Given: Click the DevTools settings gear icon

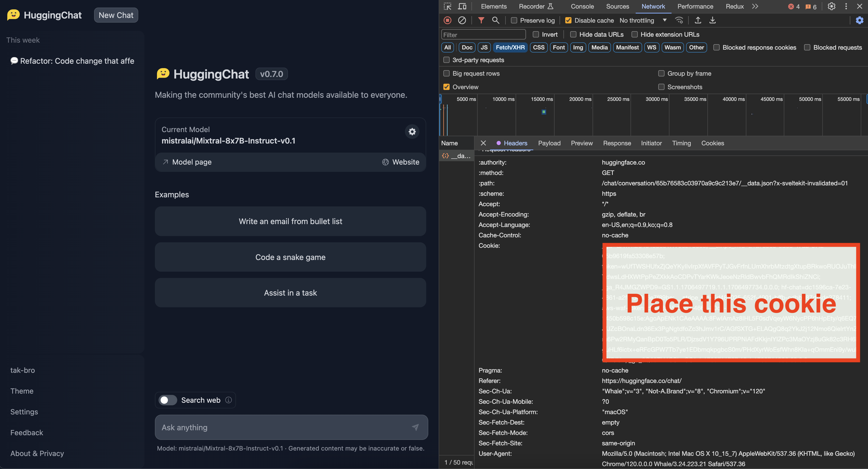Looking at the screenshot, I should 832,6.
